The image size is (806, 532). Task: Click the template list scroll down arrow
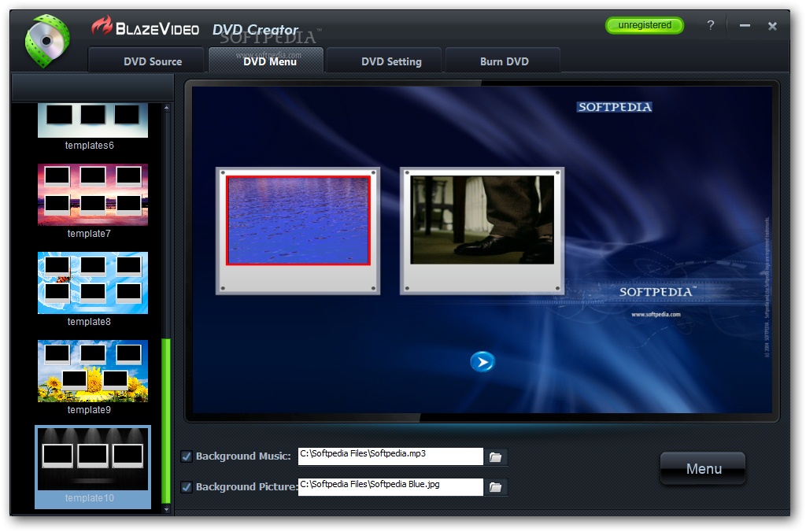[167, 509]
